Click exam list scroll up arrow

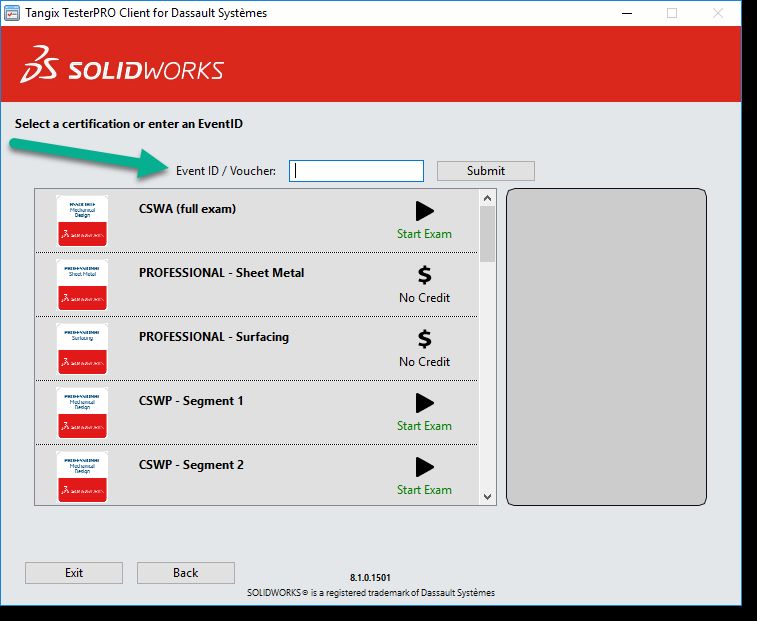[x=487, y=198]
